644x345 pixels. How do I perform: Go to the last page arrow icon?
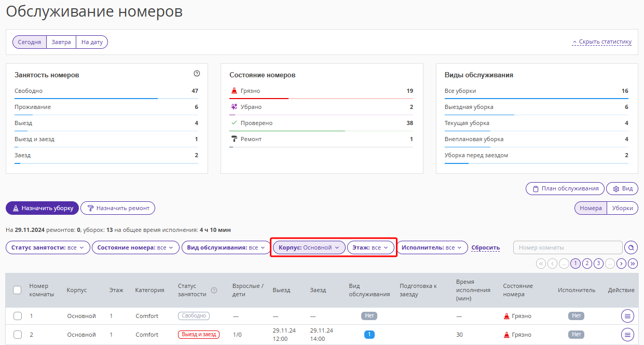pyautogui.click(x=633, y=264)
